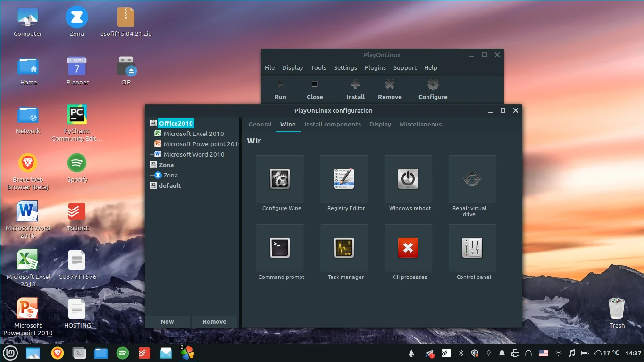Click Repair virtual drive icon

coord(472,179)
